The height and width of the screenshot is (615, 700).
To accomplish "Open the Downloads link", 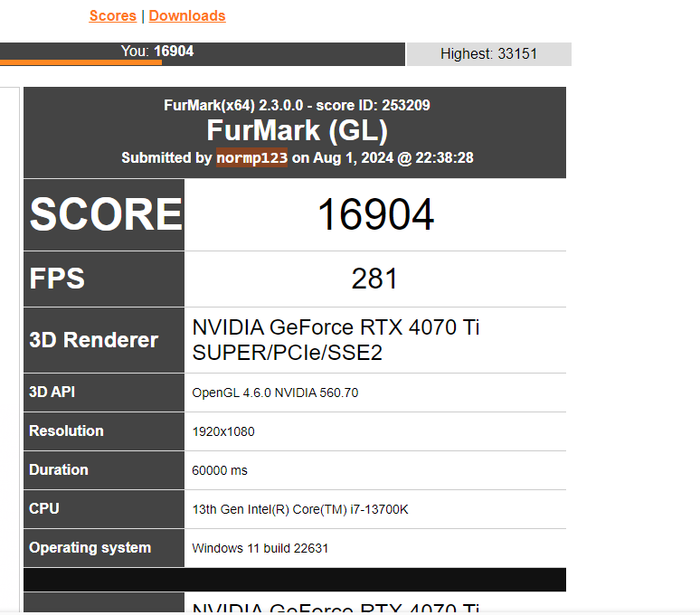I will [x=187, y=15].
